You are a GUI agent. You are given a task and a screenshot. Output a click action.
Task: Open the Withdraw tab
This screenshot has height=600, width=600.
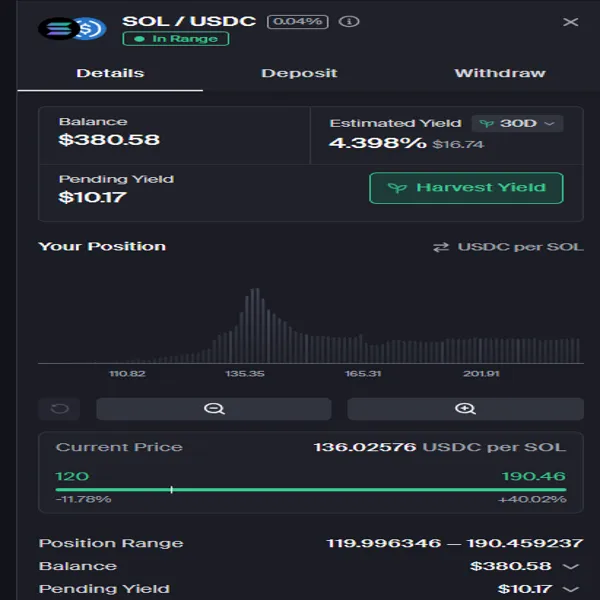[500, 73]
